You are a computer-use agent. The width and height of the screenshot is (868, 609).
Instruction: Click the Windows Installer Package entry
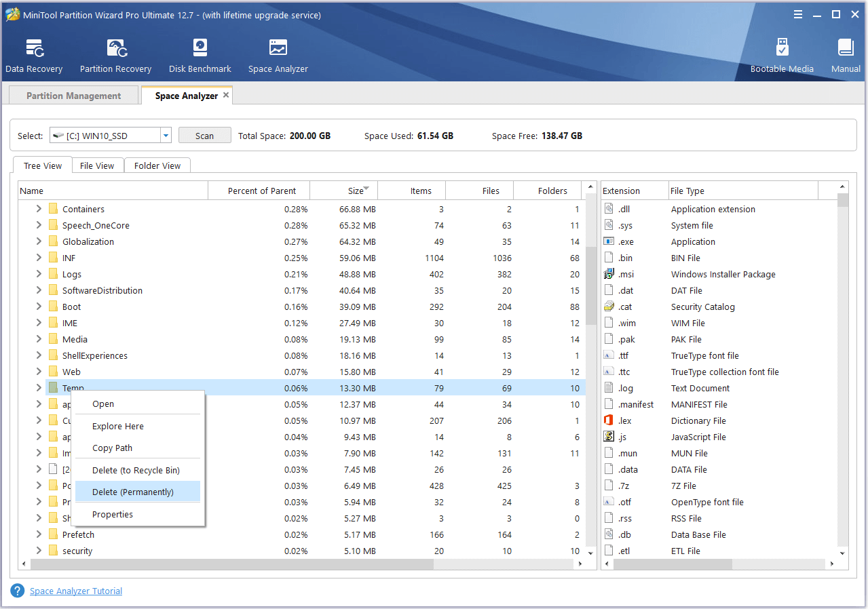point(723,275)
